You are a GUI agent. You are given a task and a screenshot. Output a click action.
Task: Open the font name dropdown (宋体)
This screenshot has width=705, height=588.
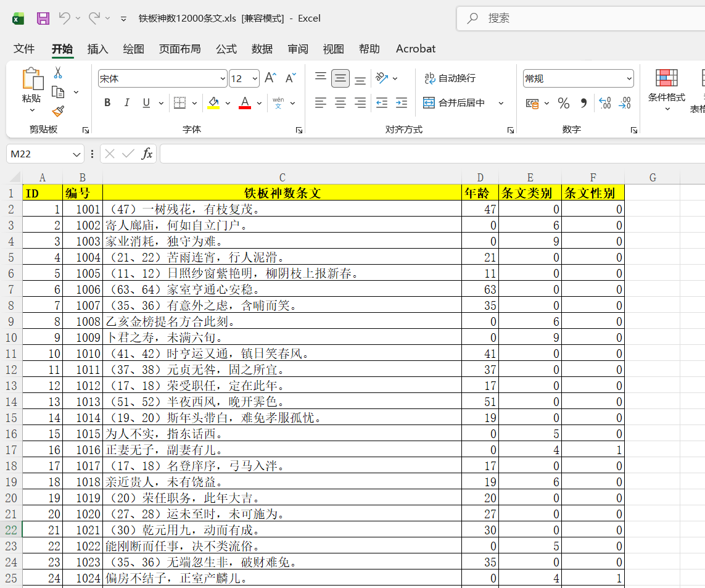[x=223, y=79]
